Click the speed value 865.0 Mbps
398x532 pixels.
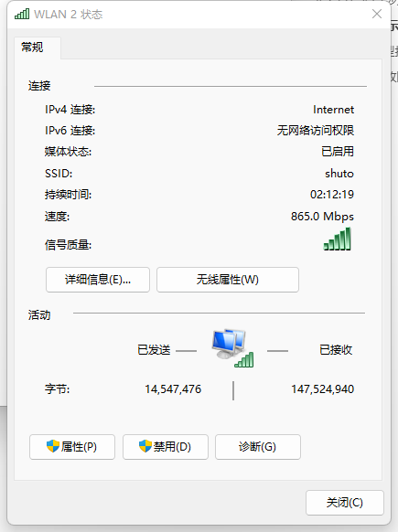[x=322, y=217]
